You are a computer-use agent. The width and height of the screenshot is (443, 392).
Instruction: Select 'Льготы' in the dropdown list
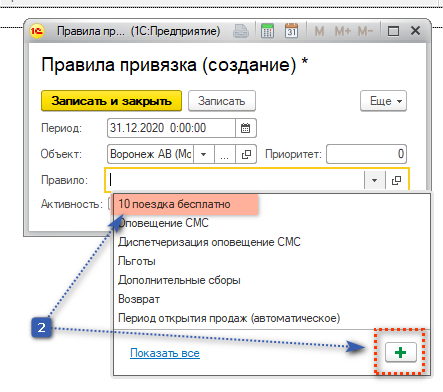click(137, 261)
